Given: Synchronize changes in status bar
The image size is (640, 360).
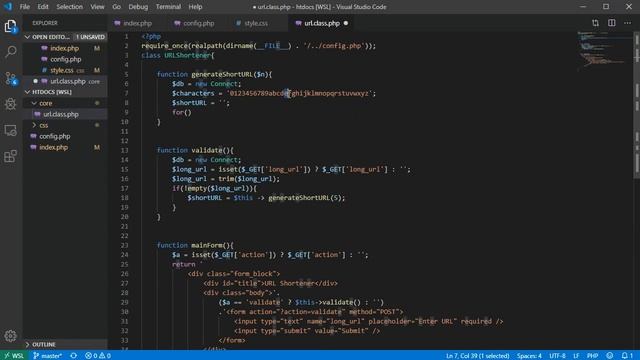Looking at the screenshot, I should (x=73, y=356).
